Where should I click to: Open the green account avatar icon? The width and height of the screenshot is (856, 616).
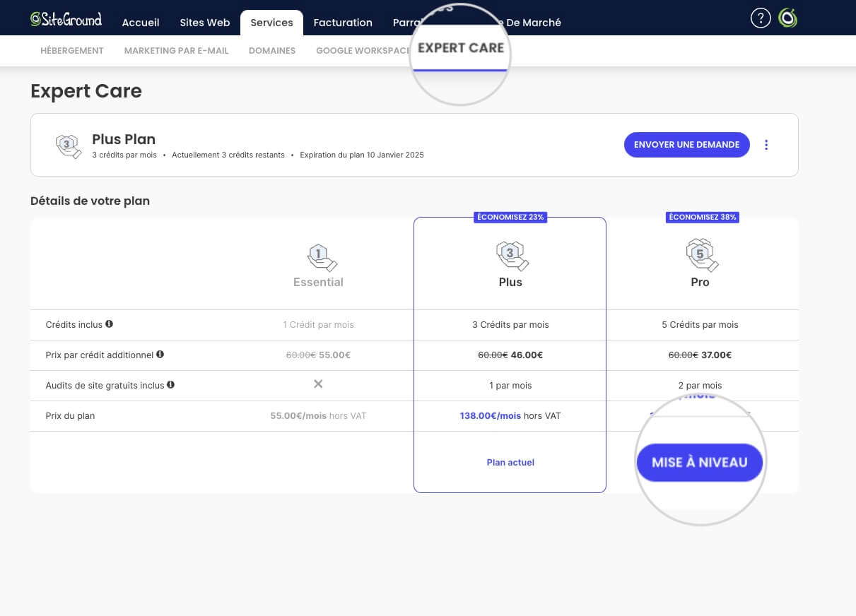click(x=788, y=18)
